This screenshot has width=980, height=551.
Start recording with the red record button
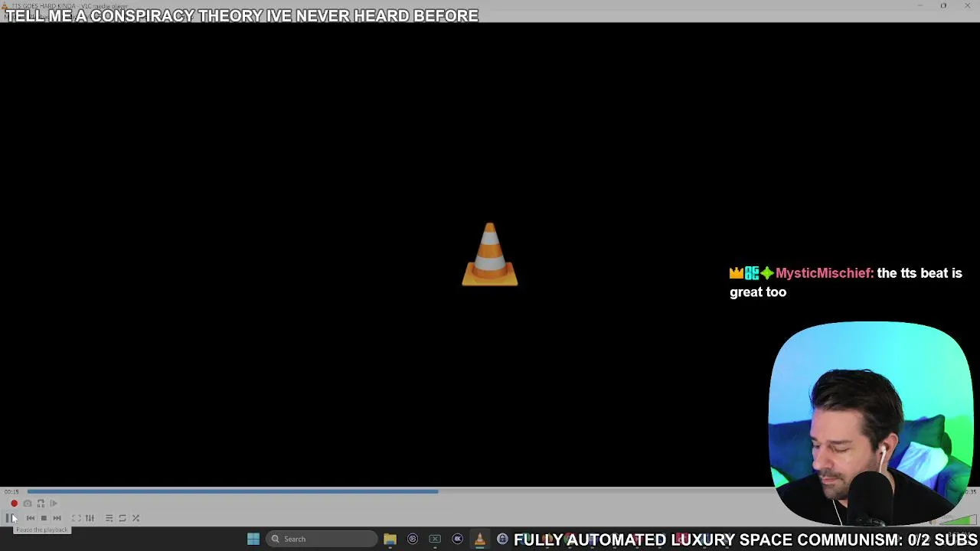14,504
